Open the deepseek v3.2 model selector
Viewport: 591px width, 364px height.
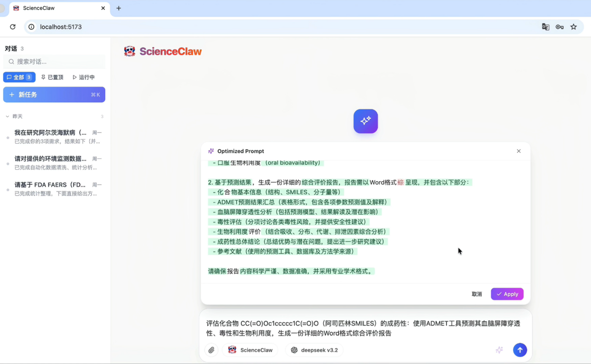(314, 350)
